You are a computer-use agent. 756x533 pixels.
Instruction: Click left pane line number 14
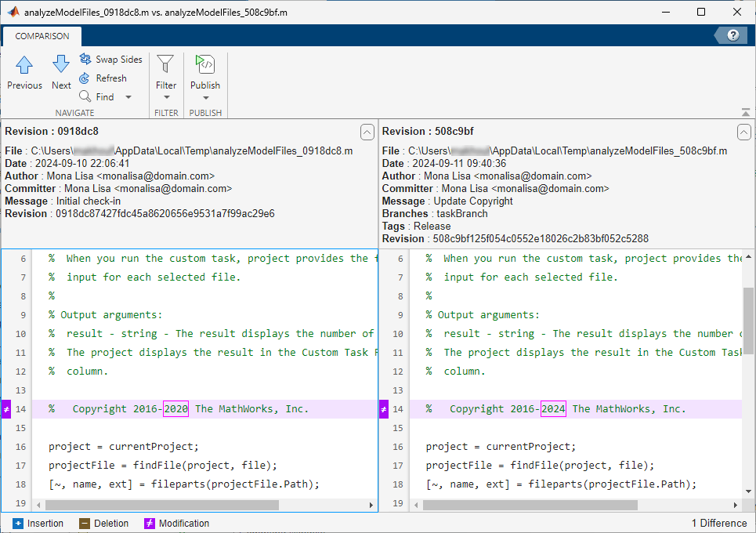pos(20,409)
